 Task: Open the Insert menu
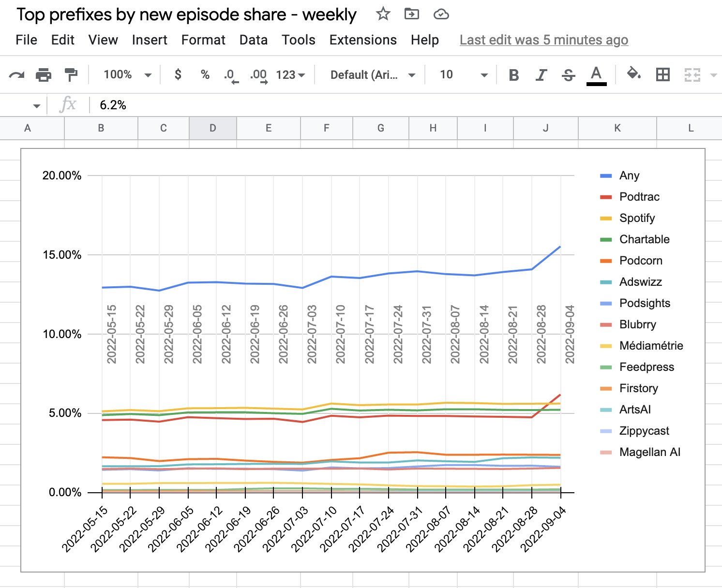coord(150,40)
